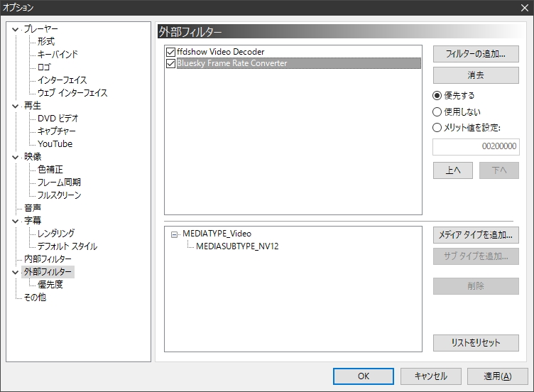Viewport: 534px width, 392px height.
Task: Click the キャンセル button
Action: point(431,376)
